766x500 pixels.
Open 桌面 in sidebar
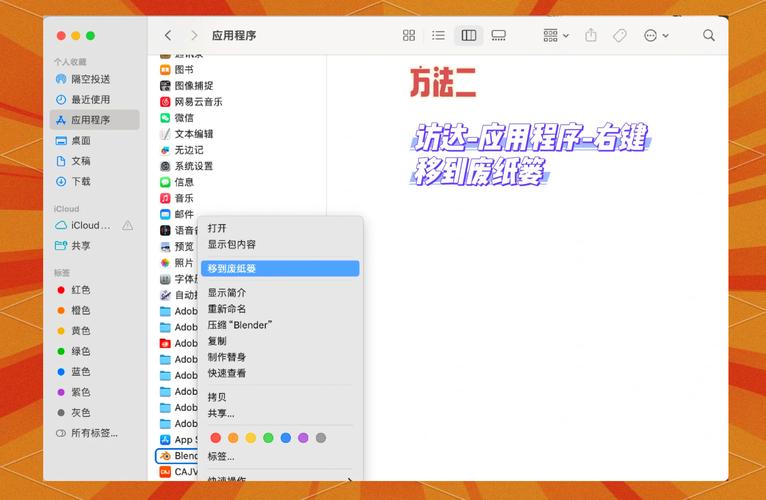[94, 141]
